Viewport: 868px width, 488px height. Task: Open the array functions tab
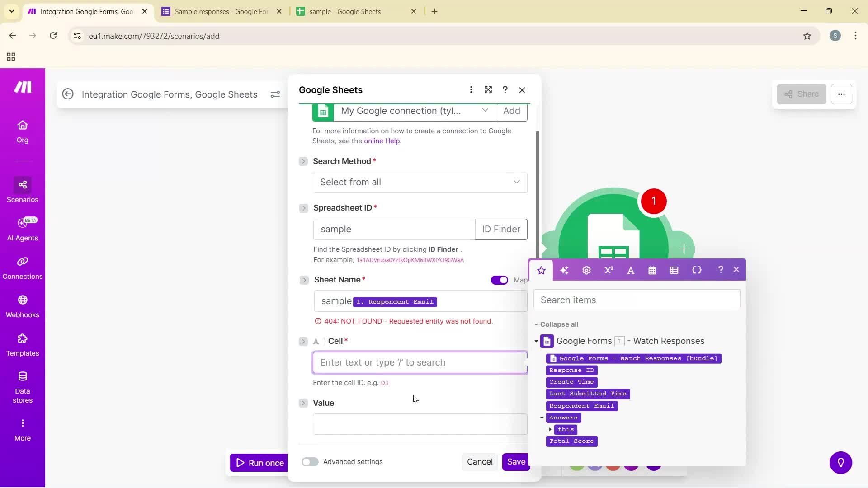coord(674,270)
